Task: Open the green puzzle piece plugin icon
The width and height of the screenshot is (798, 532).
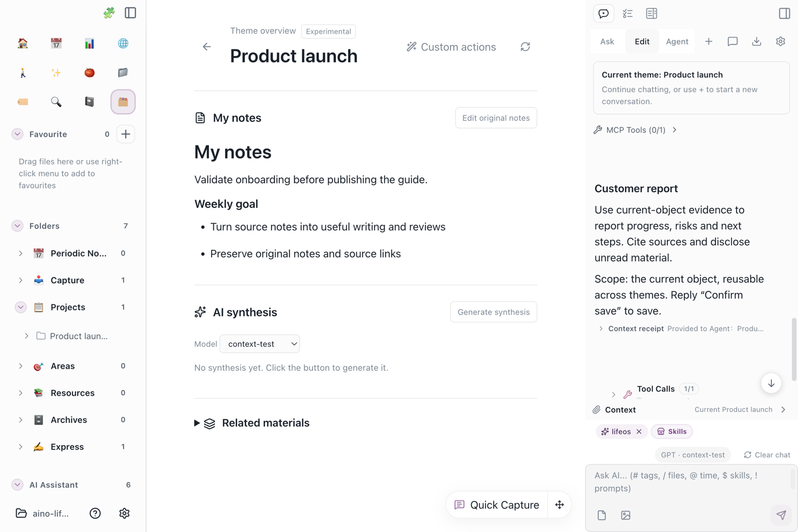Action: (x=109, y=13)
